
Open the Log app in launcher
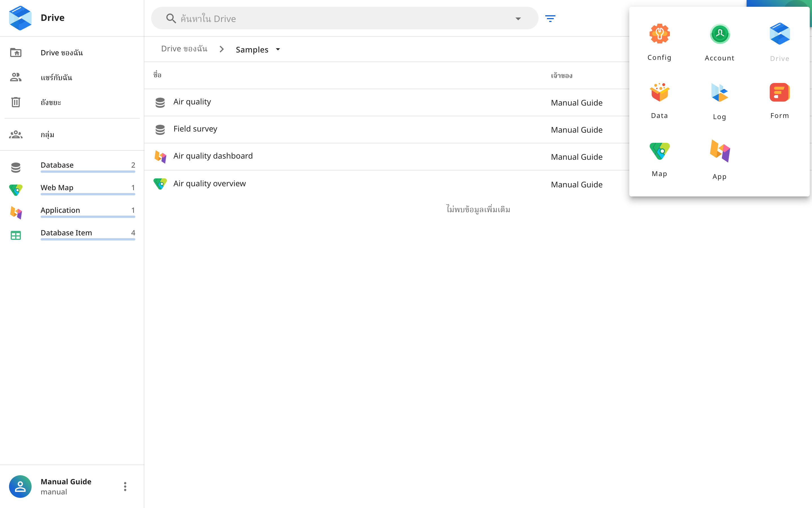[x=720, y=102]
